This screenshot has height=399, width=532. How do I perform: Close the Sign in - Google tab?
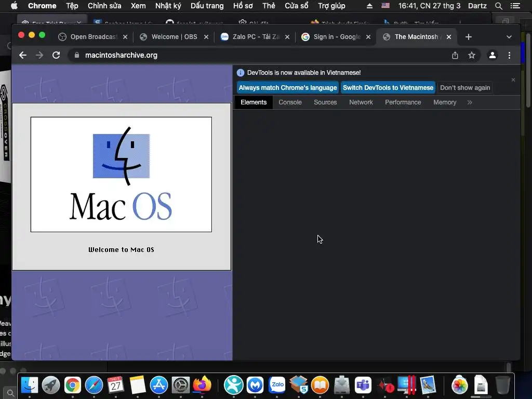click(368, 37)
